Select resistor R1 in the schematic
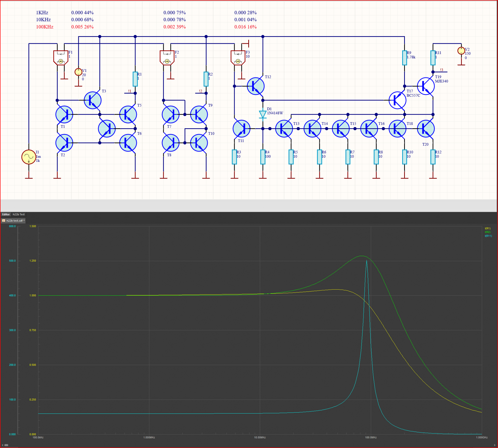The width and height of the screenshot is (498, 448). tap(135, 79)
